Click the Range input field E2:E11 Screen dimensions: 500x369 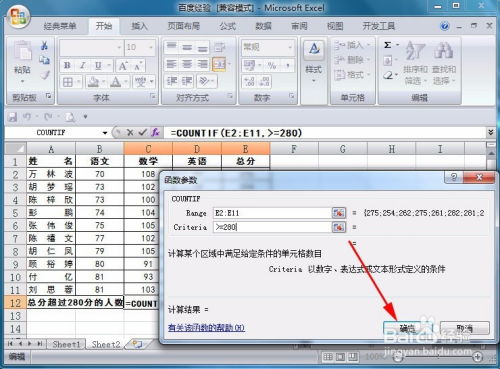pos(272,213)
